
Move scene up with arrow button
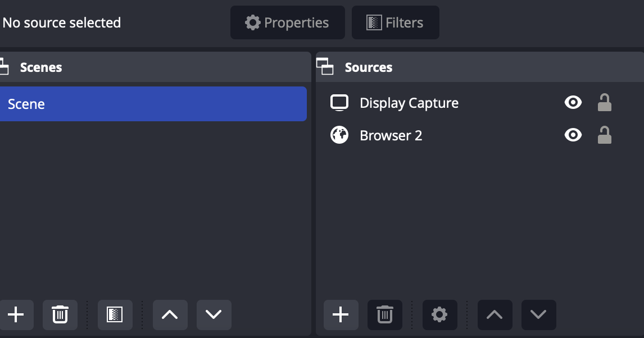coord(170,314)
